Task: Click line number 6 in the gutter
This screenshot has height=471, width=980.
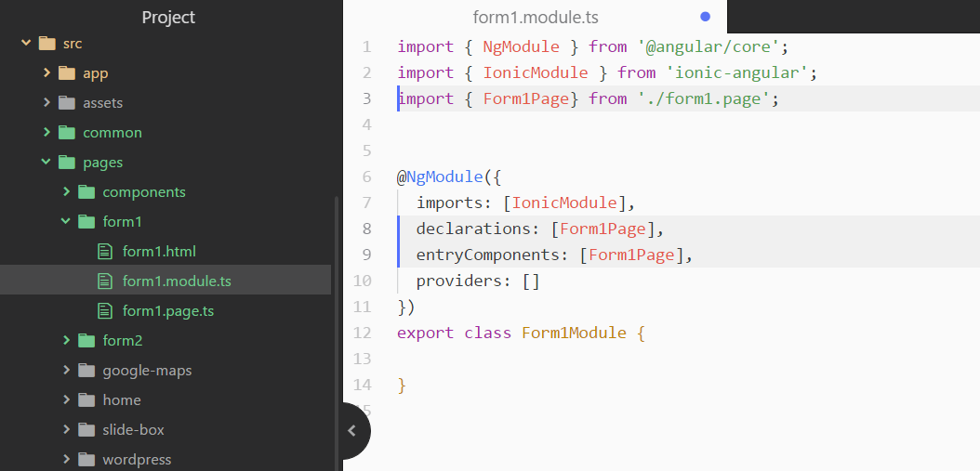Action: 366,177
